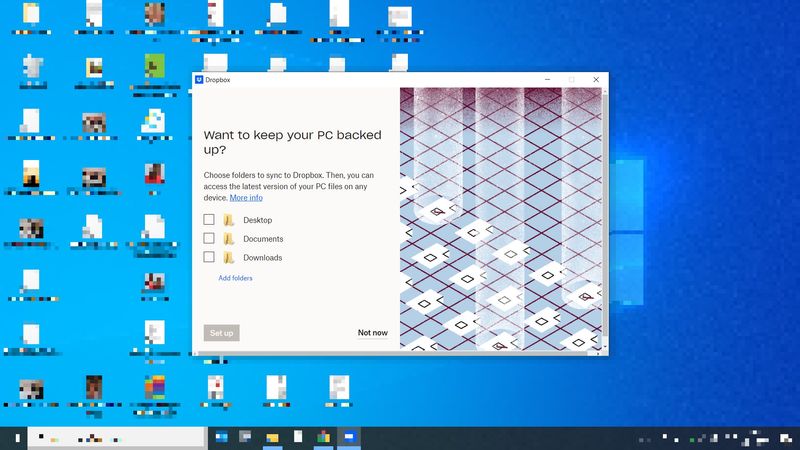
Task: Click the active Dropbox taskbar icon
Action: (x=349, y=438)
